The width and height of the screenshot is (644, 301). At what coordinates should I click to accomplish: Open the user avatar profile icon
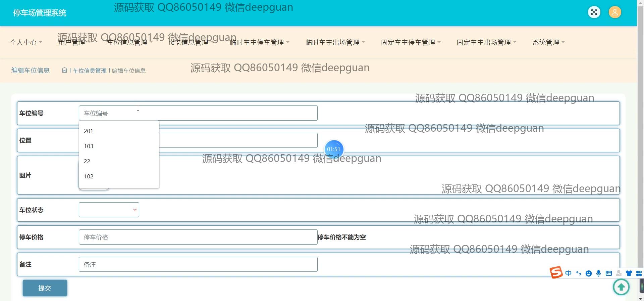[614, 12]
